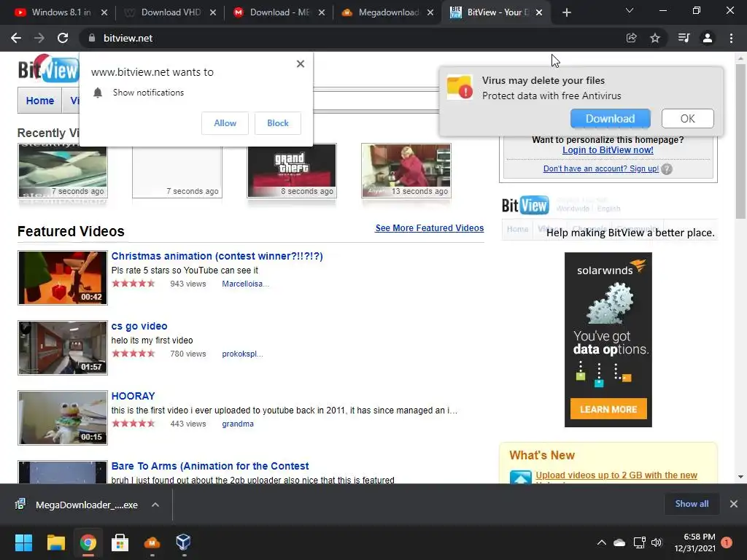Close the downloads bar
This screenshot has width=747, height=560.
(x=734, y=504)
